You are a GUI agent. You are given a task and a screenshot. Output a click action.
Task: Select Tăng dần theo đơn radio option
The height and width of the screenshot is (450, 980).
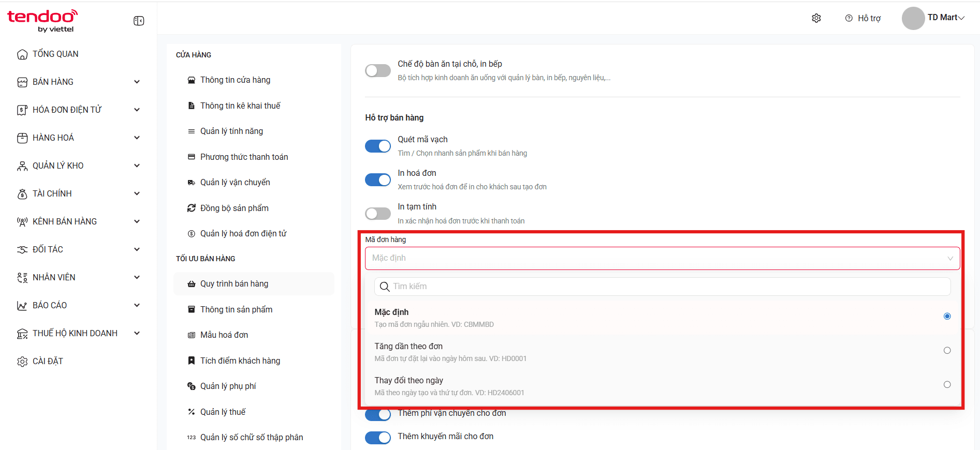(x=947, y=350)
